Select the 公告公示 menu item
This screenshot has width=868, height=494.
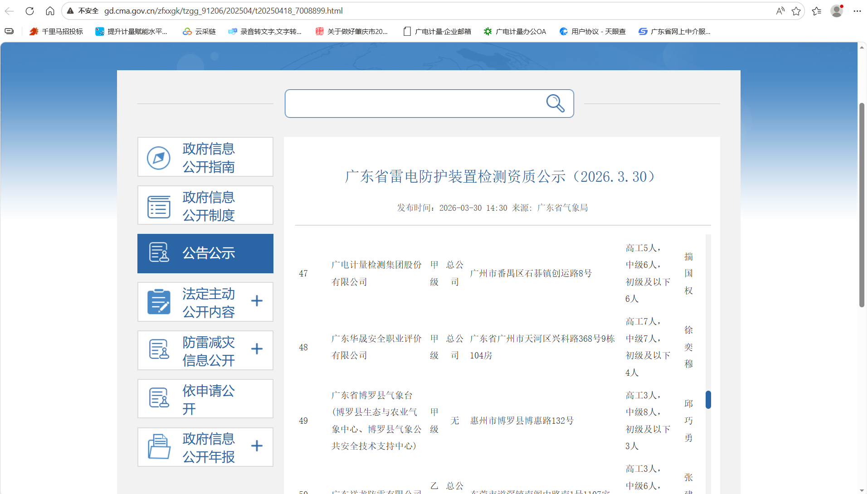(205, 253)
